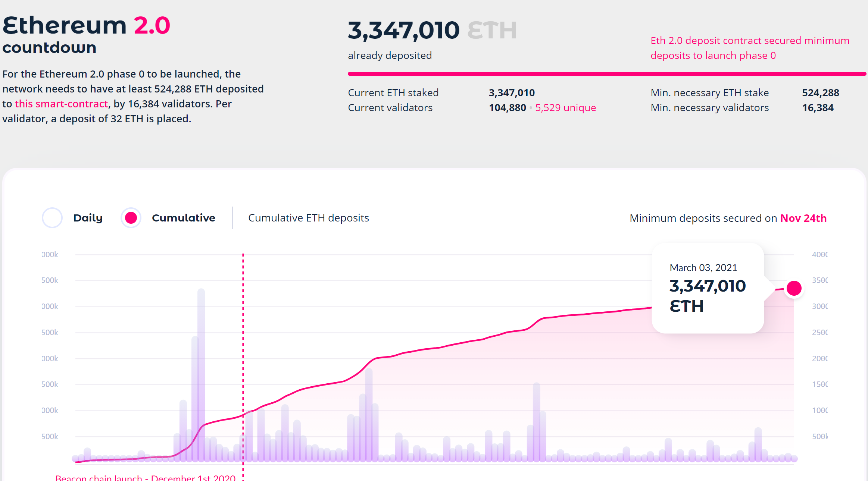Screen dimensions: 868x481
Task: Click the '104,880' current validators value
Action: (507, 108)
